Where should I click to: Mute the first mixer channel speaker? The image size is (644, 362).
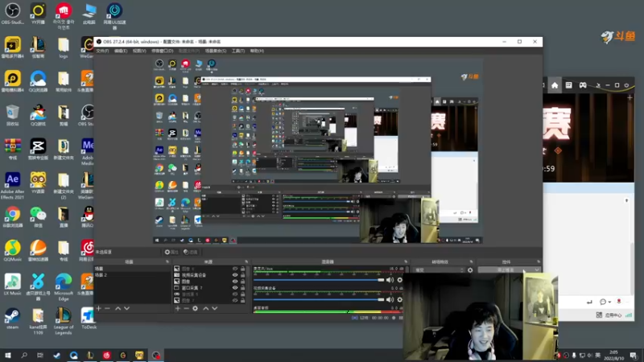pyautogui.click(x=390, y=280)
